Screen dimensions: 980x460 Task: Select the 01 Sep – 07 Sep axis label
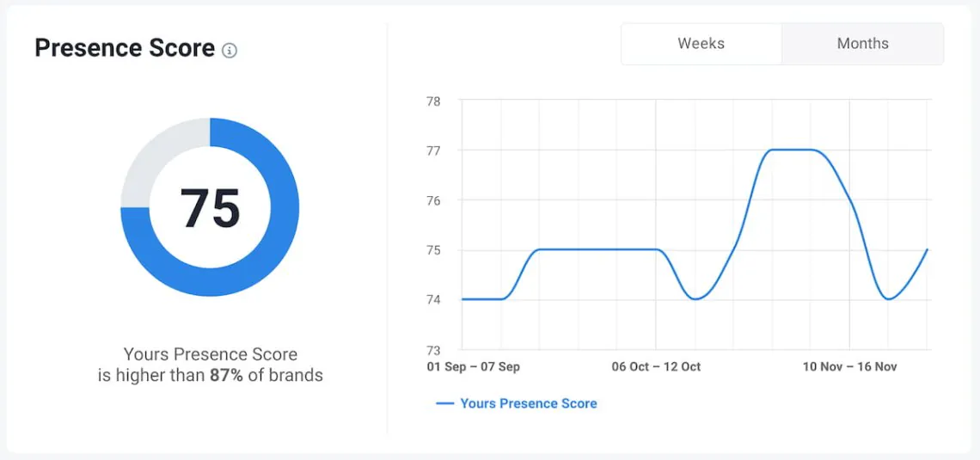click(473, 367)
